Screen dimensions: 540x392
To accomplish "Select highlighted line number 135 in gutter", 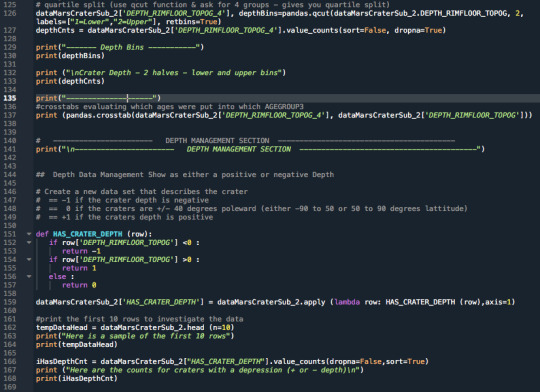I will coord(10,98).
